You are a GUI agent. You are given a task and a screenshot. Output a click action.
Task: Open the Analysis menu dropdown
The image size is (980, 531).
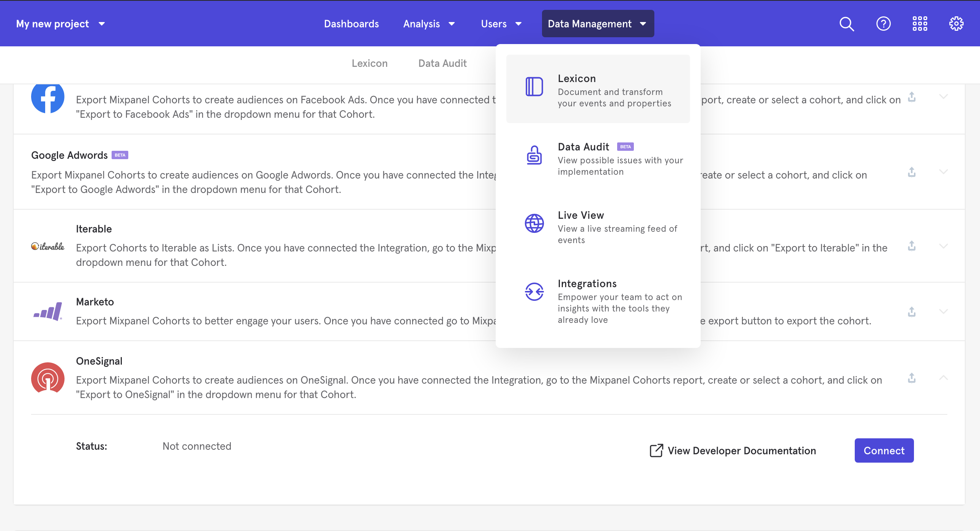(429, 24)
